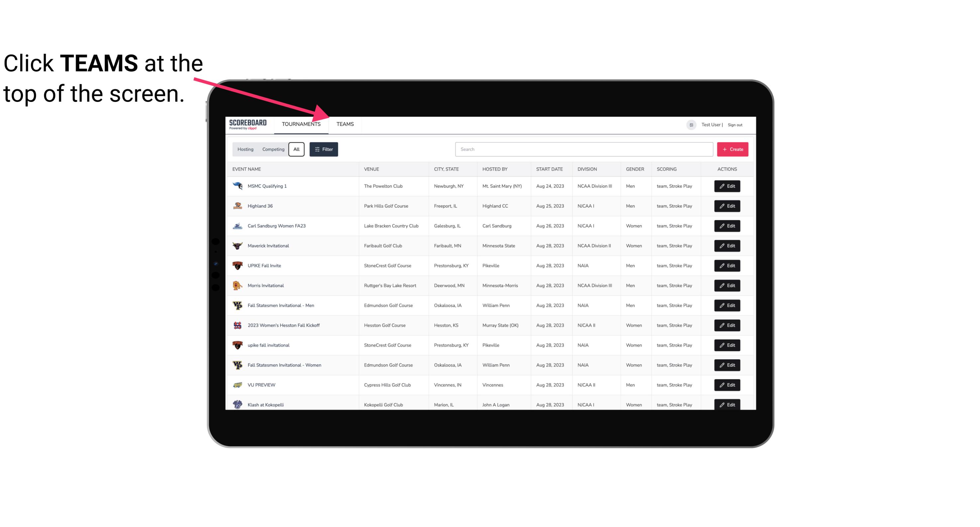This screenshot has width=980, height=527.
Task: Click the Edit icon for Klash at Kokopelli
Action: coord(728,404)
